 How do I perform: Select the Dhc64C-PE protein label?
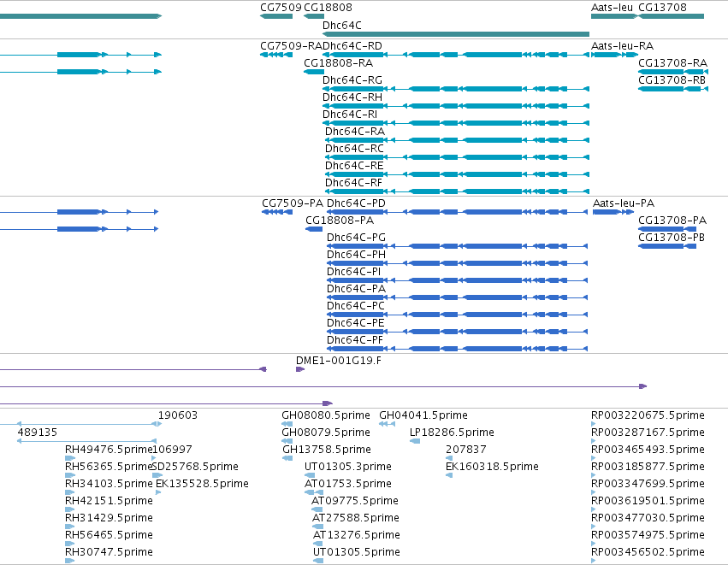[x=356, y=323]
